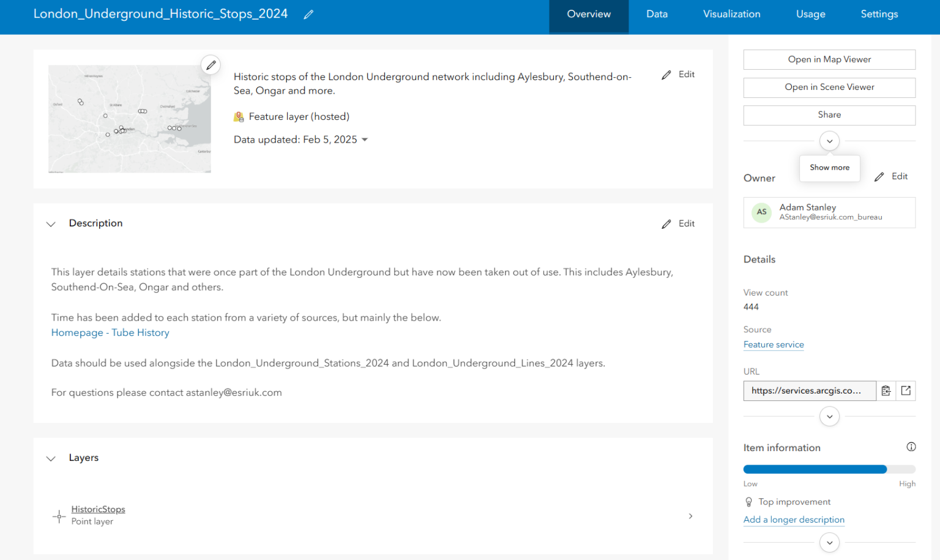This screenshot has height=560, width=940.
Task: Open the Usage tab
Action: point(810,15)
